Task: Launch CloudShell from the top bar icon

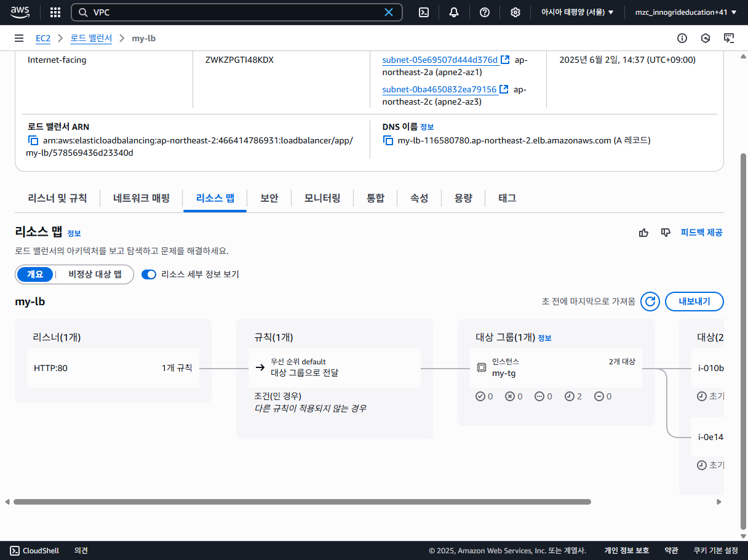Action: click(x=424, y=12)
